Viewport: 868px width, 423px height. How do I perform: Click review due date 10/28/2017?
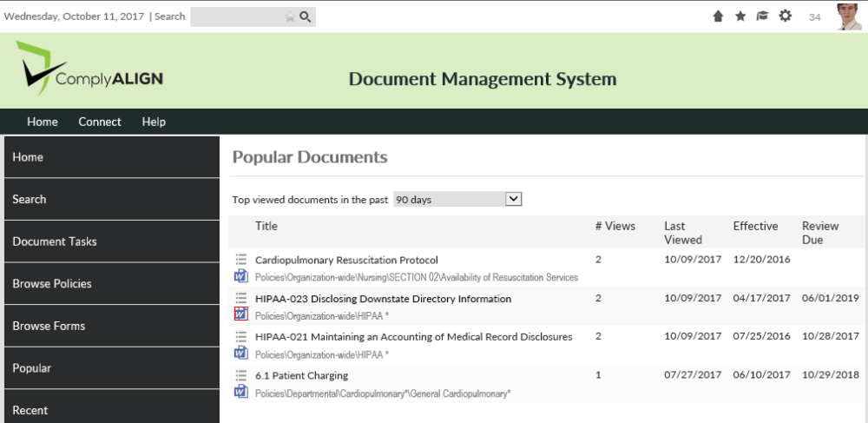pyautogui.click(x=831, y=336)
